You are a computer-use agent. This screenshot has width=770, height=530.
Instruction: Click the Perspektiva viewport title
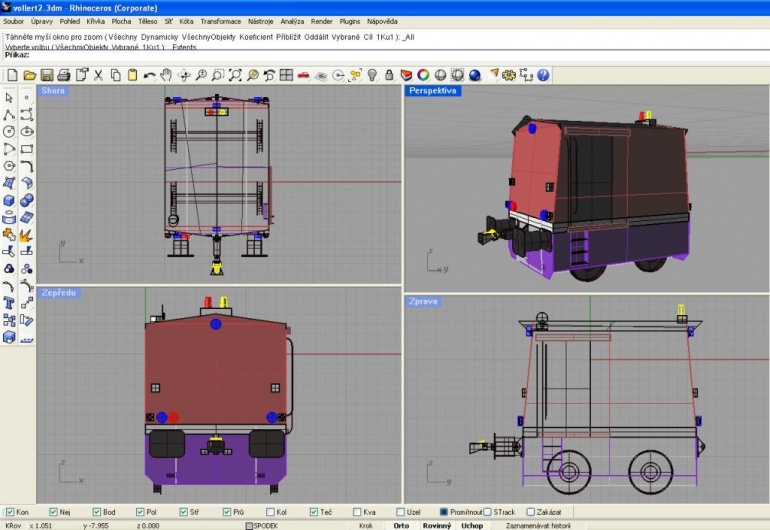click(433, 90)
